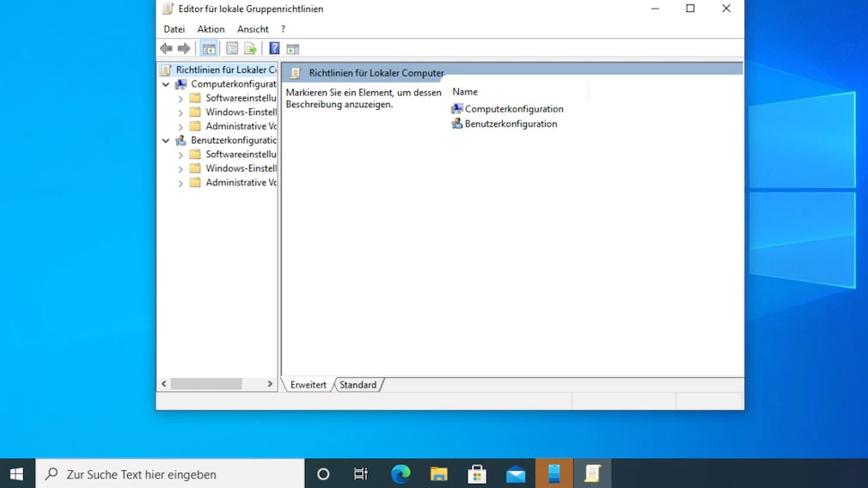Click the taskbar search box
Screen dimensions: 868x488
pos(170,473)
